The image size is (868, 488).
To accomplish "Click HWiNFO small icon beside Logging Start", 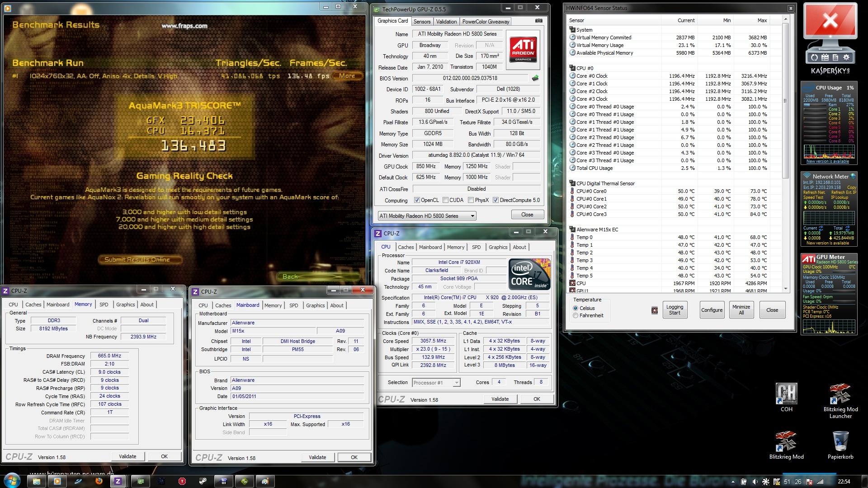I will [654, 310].
